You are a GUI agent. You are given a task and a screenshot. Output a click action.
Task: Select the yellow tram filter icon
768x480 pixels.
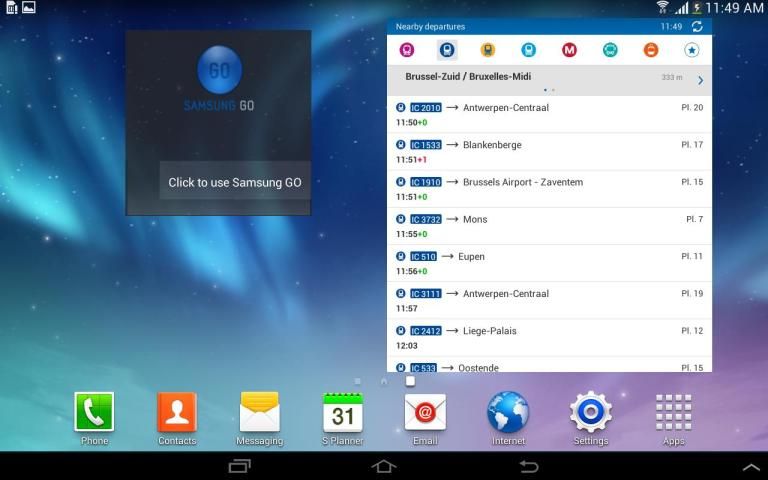pyautogui.click(x=488, y=50)
